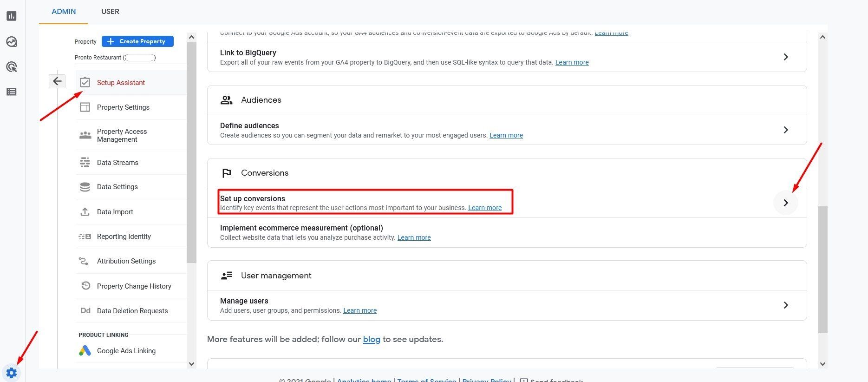Click Implement ecommerce measurement (optional) row
Screen dimensions: 868x382
click(x=507, y=232)
